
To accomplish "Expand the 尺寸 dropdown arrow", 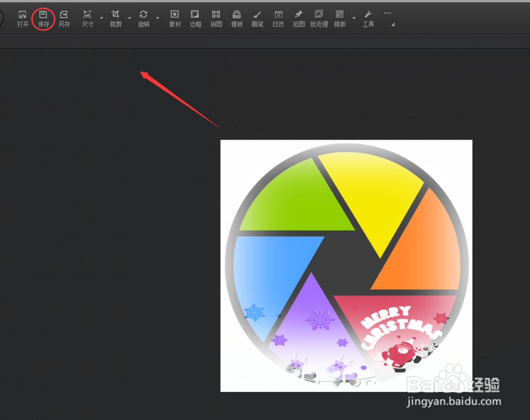I will [101, 18].
